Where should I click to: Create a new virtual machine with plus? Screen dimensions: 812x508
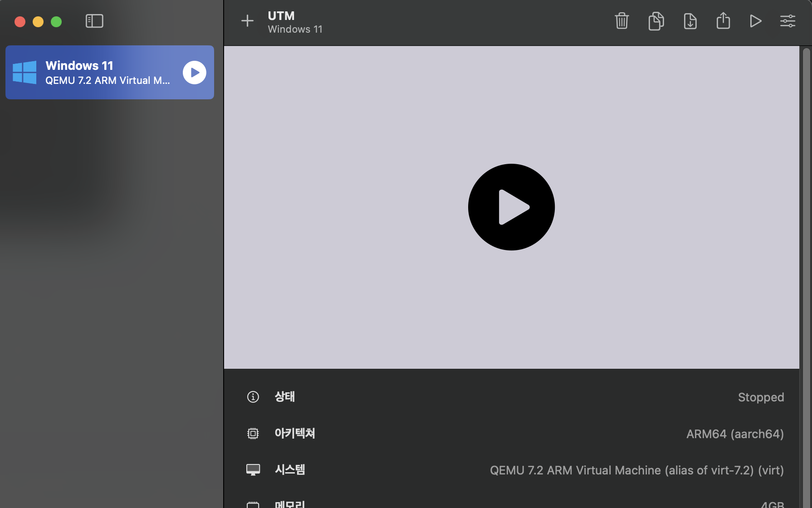click(247, 21)
